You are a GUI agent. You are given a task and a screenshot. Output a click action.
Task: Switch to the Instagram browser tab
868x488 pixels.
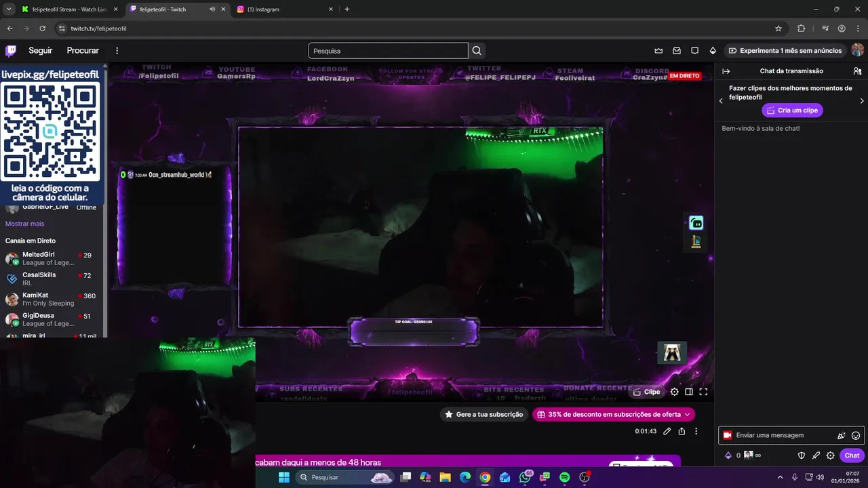click(x=285, y=9)
